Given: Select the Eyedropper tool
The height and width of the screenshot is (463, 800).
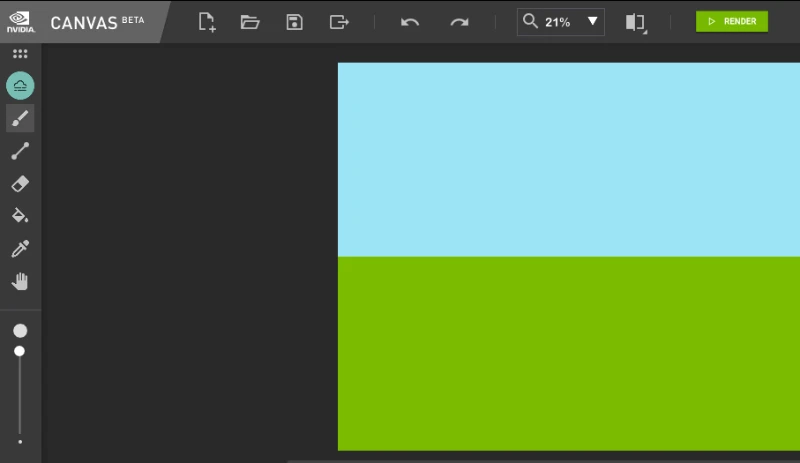Looking at the screenshot, I should point(20,249).
